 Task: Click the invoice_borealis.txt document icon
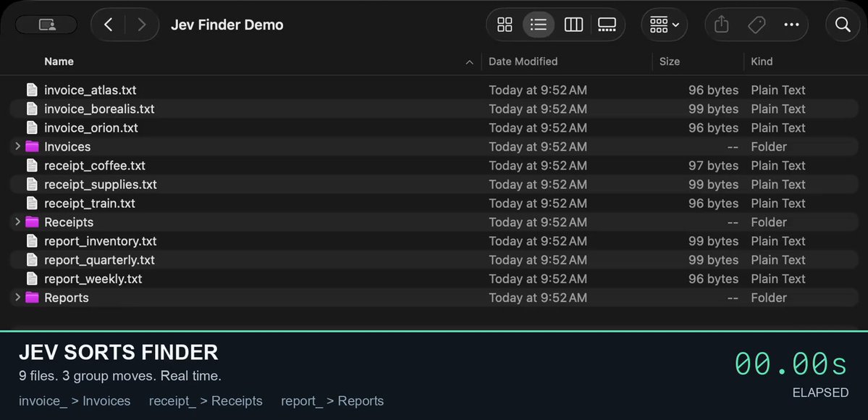pos(32,109)
